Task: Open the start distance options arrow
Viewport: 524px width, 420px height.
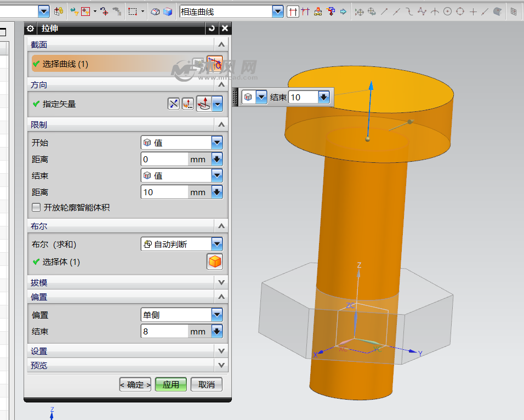Action: 217,159
